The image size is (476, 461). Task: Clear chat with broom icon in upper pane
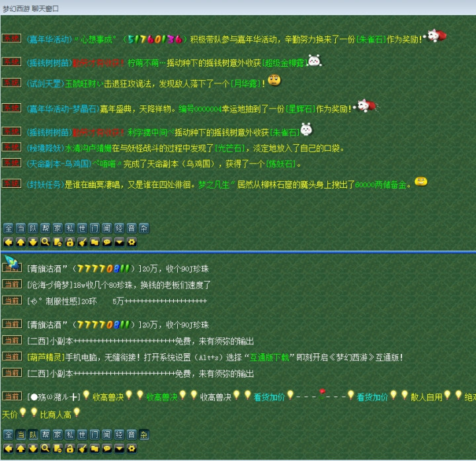coord(82,242)
